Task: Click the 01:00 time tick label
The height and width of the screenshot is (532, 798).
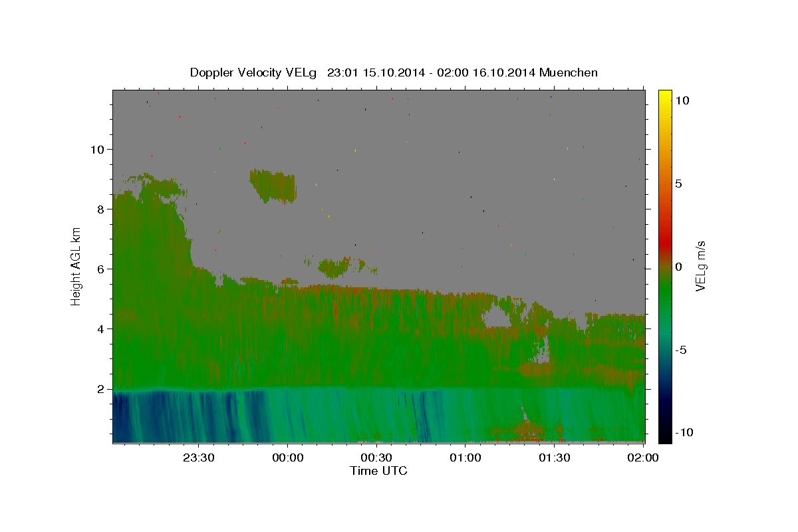Action: tap(465, 458)
